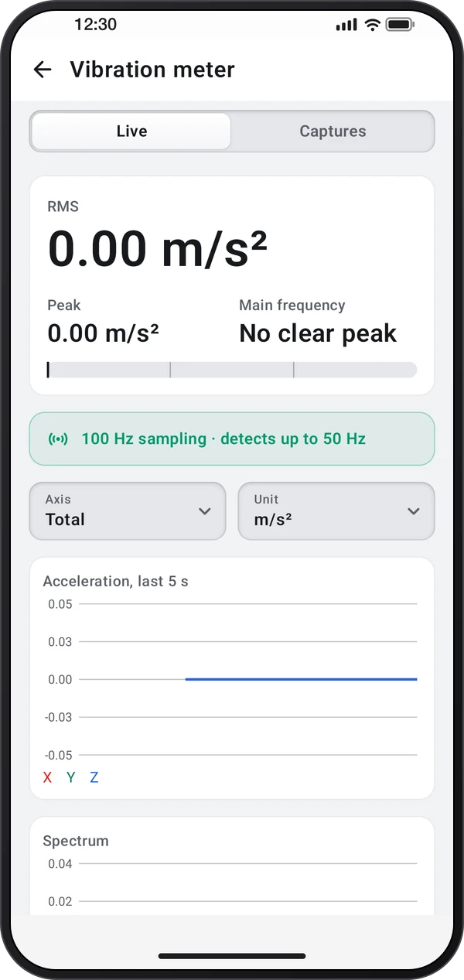Open the Axis dropdown showing Total
The height and width of the screenshot is (980, 464).
128,510
